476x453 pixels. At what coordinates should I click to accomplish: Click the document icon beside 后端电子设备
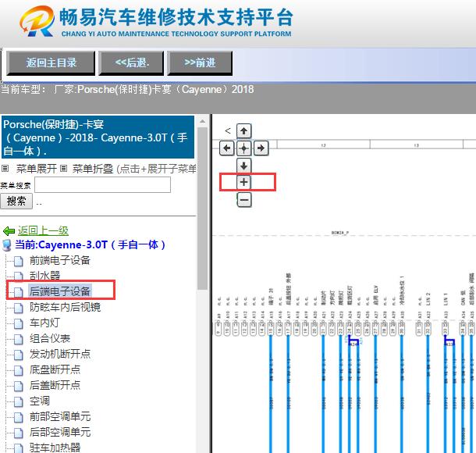pos(18,292)
